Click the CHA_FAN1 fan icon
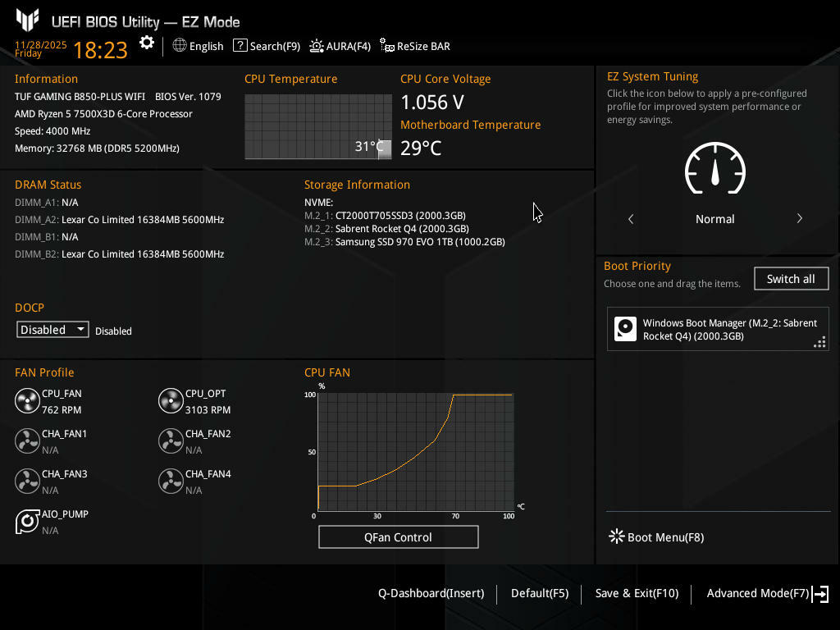The width and height of the screenshot is (840, 630). (x=27, y=441)
